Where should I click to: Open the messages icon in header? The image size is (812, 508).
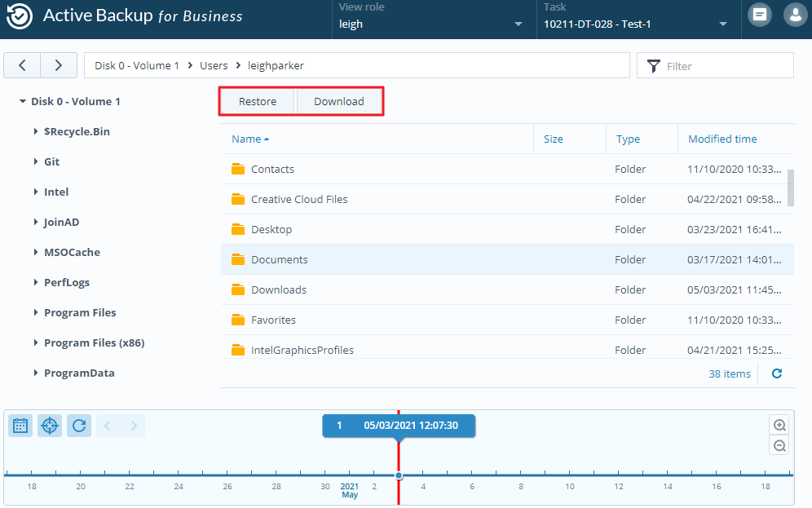[760, 15]
